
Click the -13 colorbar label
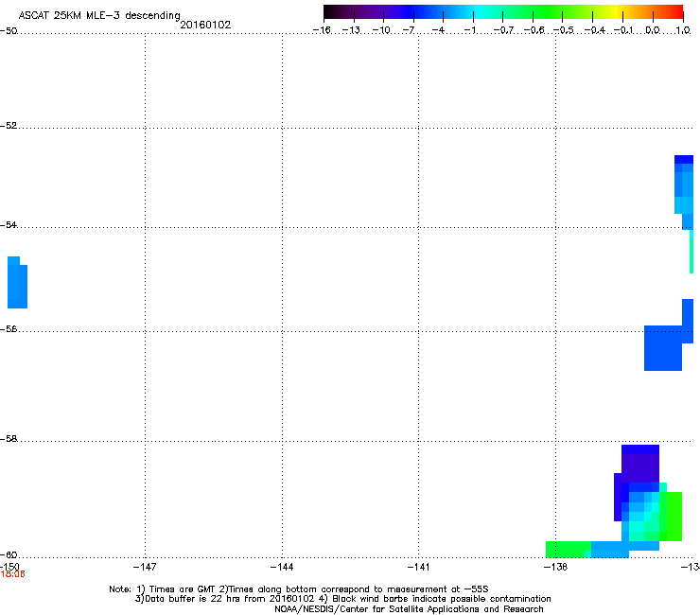pyautogui.click(x=351, y=30)
